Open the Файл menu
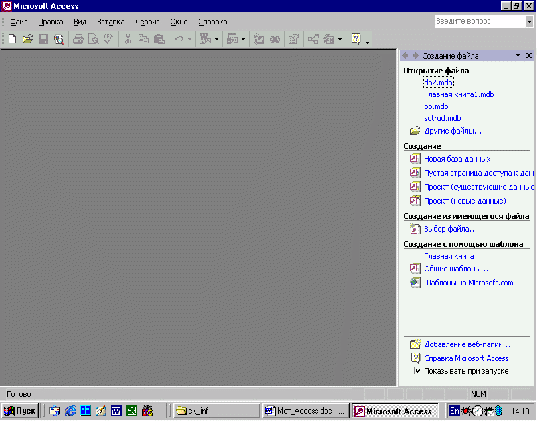This screenshot has height=421, width=537. 18,22
